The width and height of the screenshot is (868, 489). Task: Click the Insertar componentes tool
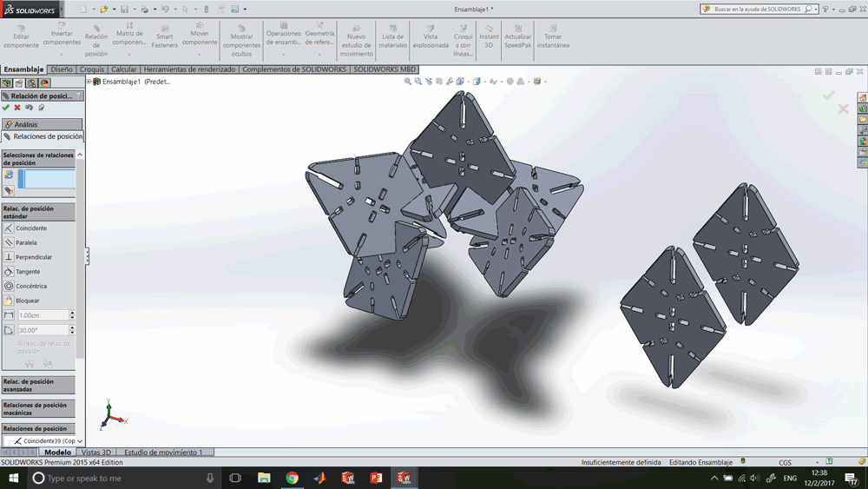[x=62, y=35]
